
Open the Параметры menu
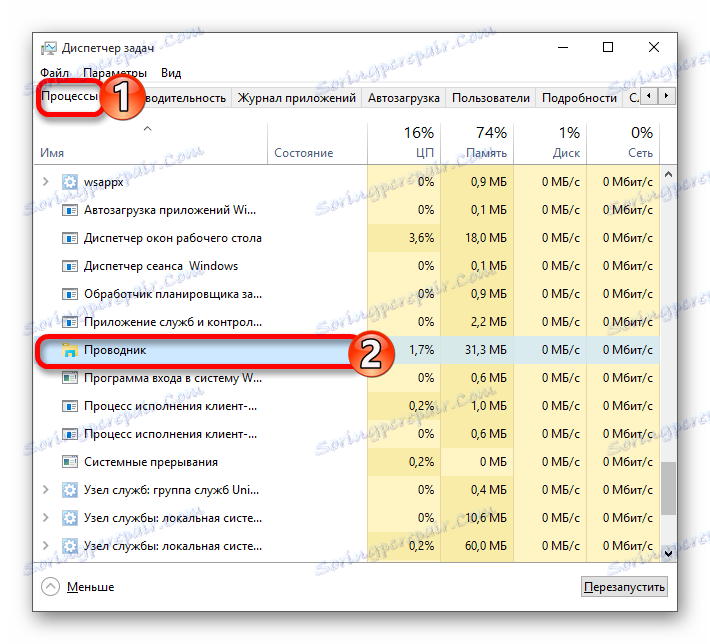coord(115,73)
